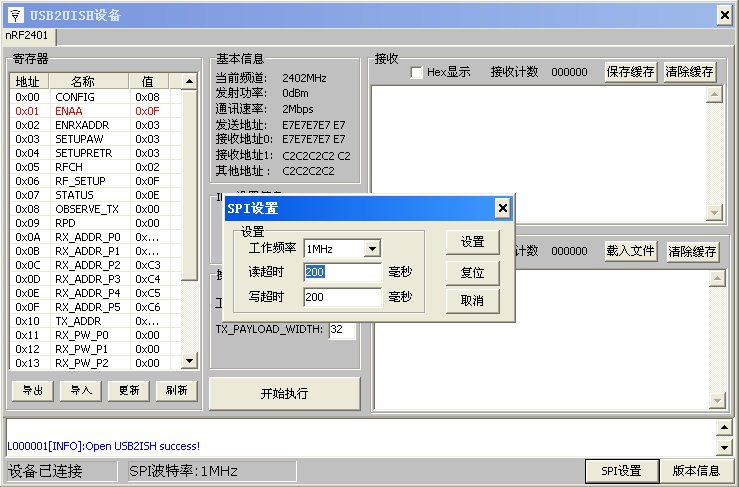Select the RPD register row
This screenshot has width=739, height=487.
click(x=95, y=223)
